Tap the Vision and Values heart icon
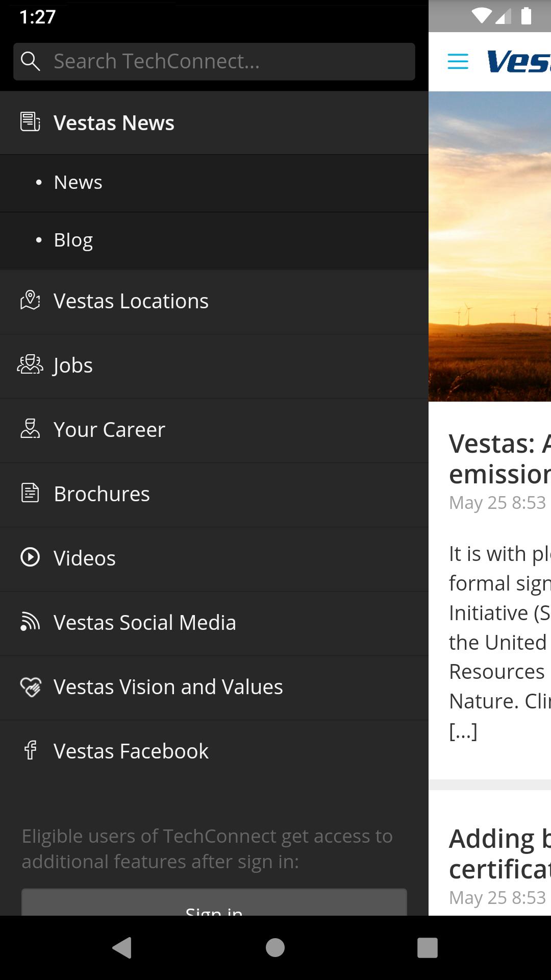The height and width of the screenshot is (980, 551). pos(30,687)
